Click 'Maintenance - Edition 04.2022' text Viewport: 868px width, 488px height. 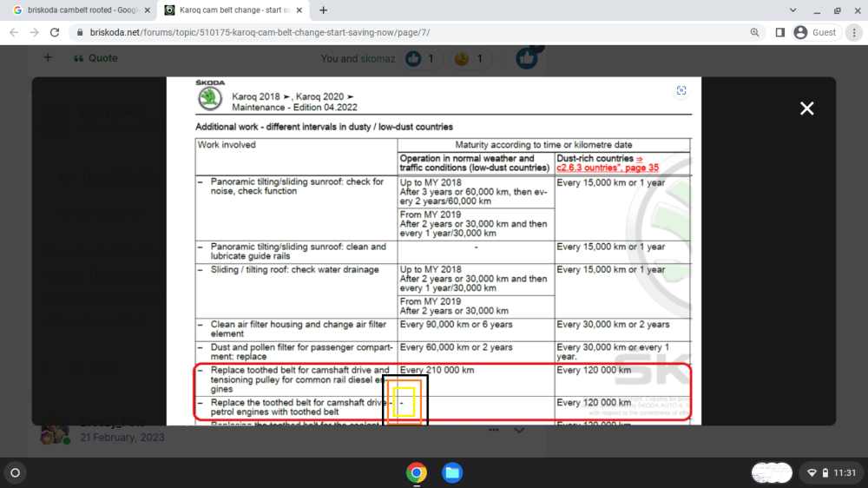[294, 108]
